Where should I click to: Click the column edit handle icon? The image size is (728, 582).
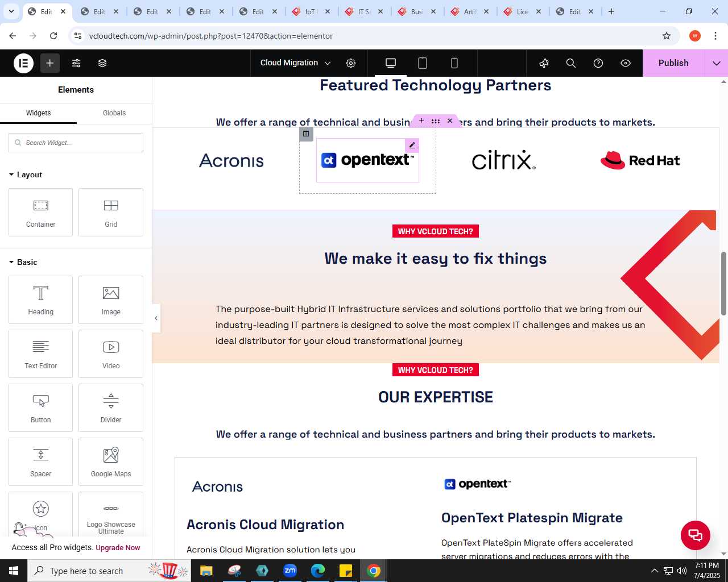click(306, 134)
